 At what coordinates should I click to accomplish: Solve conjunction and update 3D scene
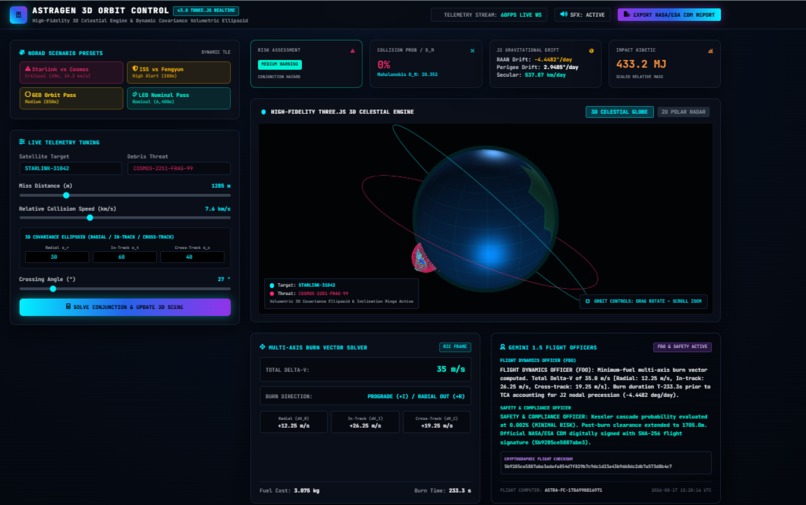tap(125, 307)
